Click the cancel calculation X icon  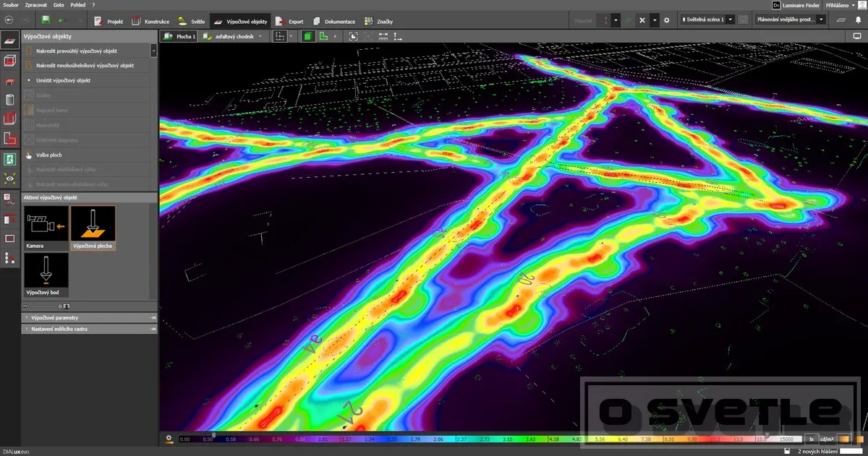click(642, 20)
